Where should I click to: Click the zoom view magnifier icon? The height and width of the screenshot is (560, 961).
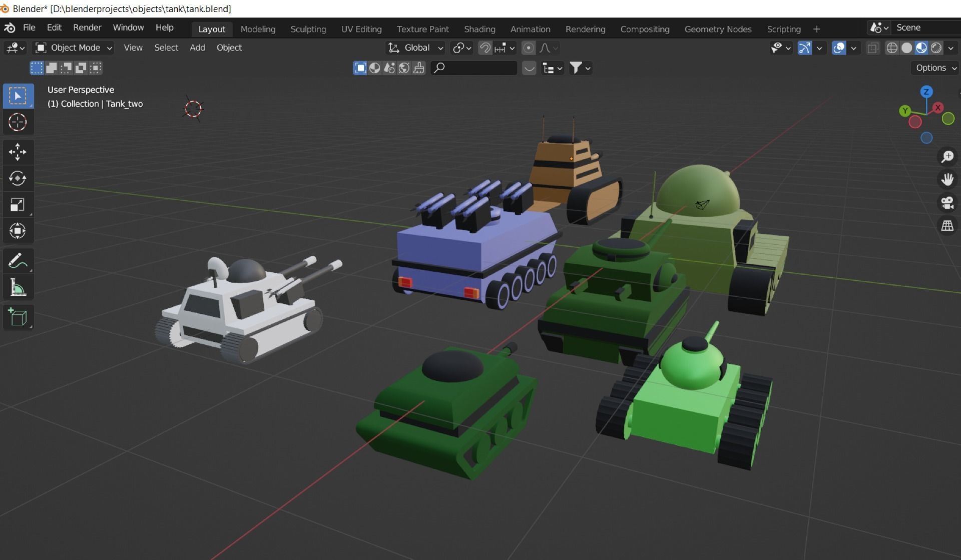(947, 157)
